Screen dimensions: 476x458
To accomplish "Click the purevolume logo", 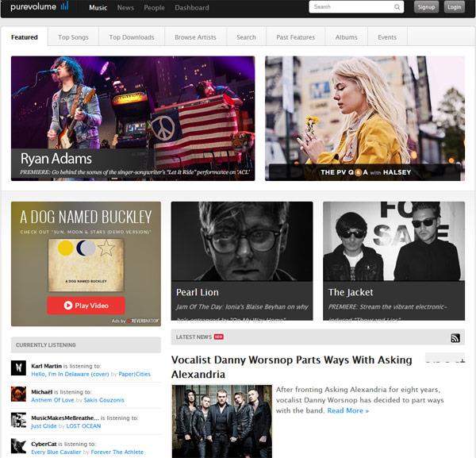I will 40,6.
